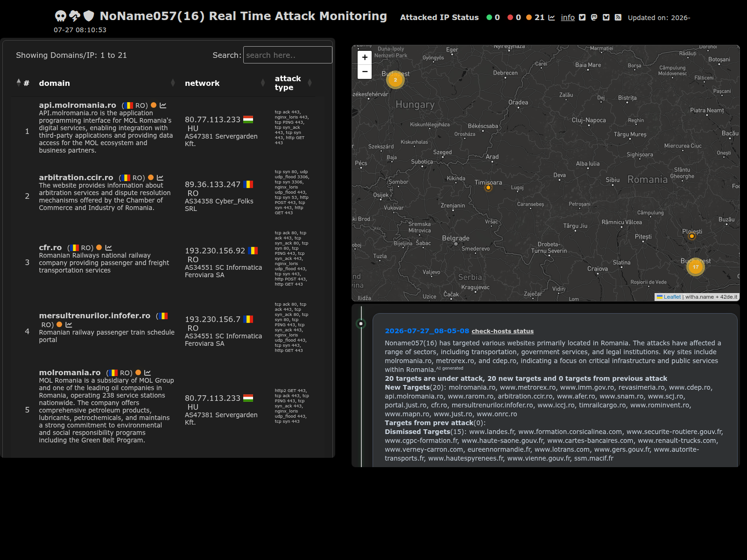Open the Mastodon icon in the header
The width and height of the screenshot is (747, 560).
594,18
